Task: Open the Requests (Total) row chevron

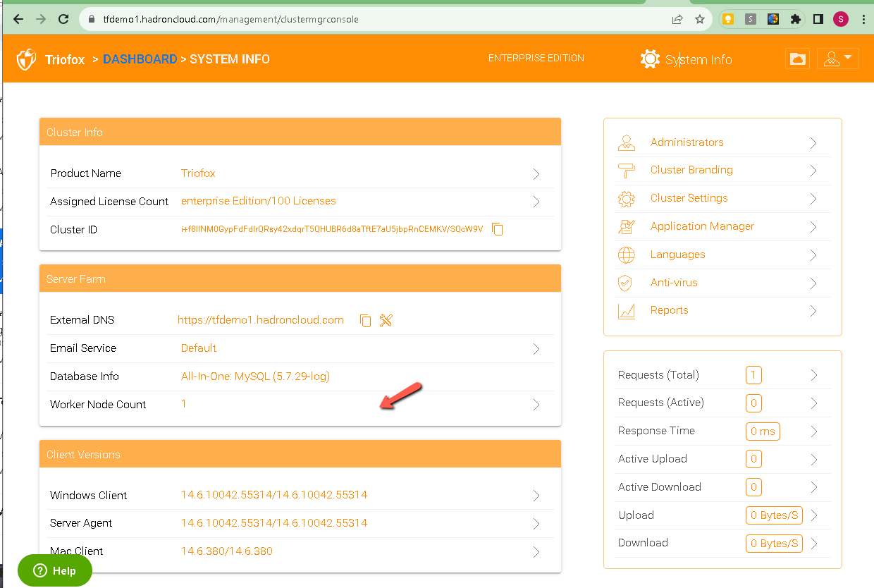Action: click(x=813, y=375)
